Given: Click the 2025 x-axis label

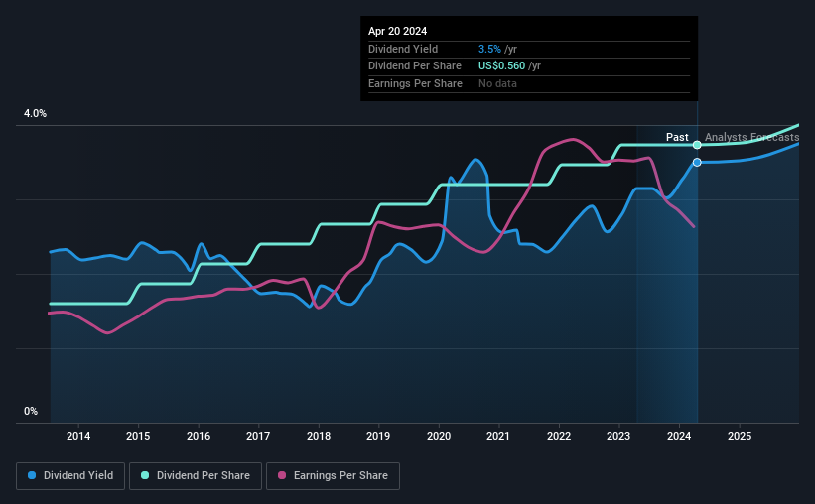Looking at the screenshot, I should pyautogui.click(x=740, y=436).
